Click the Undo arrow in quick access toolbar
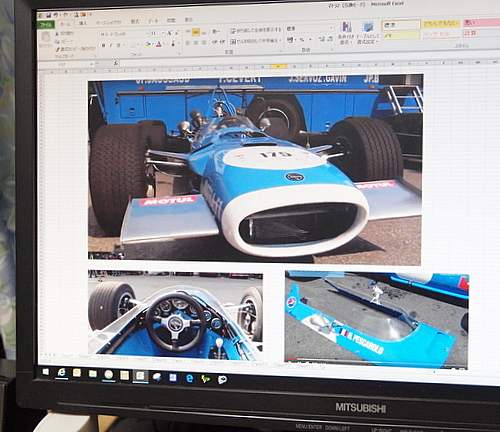 [55, 15]
